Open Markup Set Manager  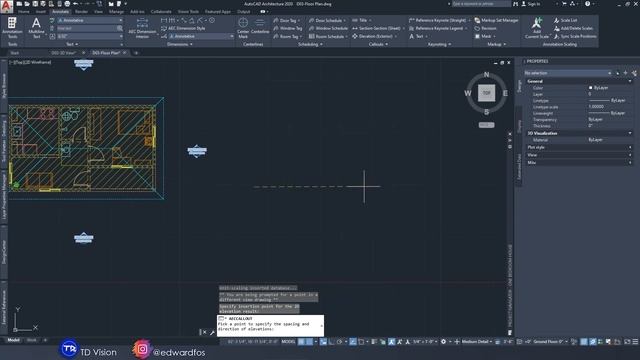[496, 20]
